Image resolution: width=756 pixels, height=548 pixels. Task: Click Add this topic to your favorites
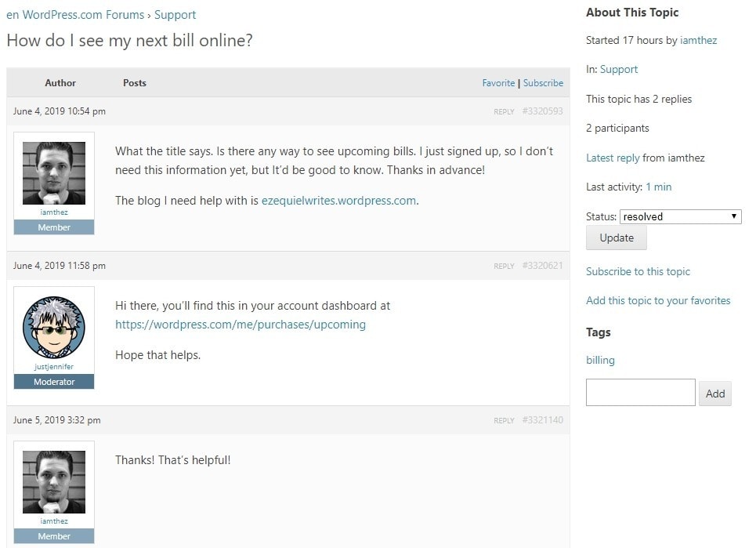point(658,300)
